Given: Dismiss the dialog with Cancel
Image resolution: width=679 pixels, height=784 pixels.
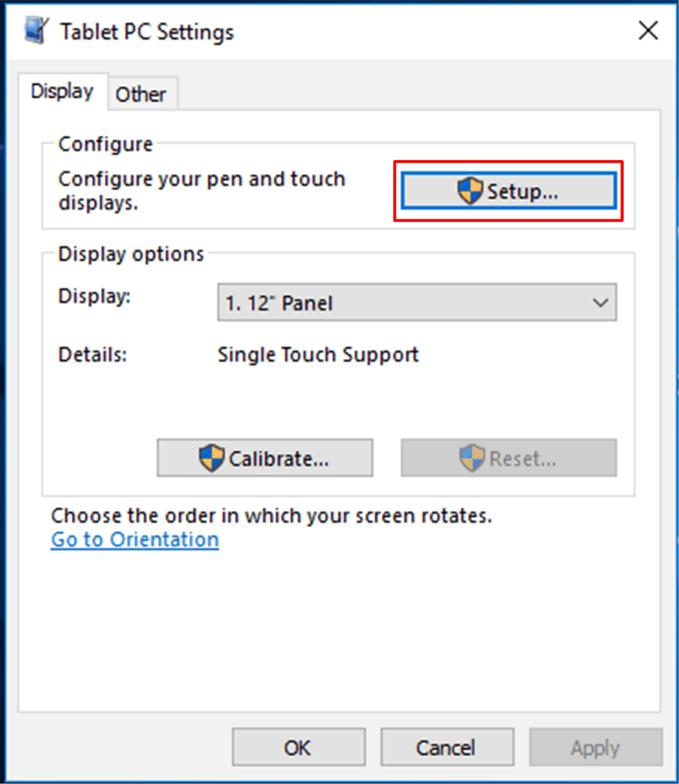Looking at the screenshot, I should pyautogui.click(x=447, y=747).
